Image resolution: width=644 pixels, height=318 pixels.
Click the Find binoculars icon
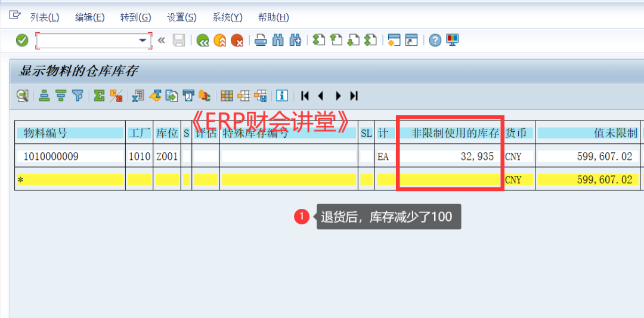[278, 41]
